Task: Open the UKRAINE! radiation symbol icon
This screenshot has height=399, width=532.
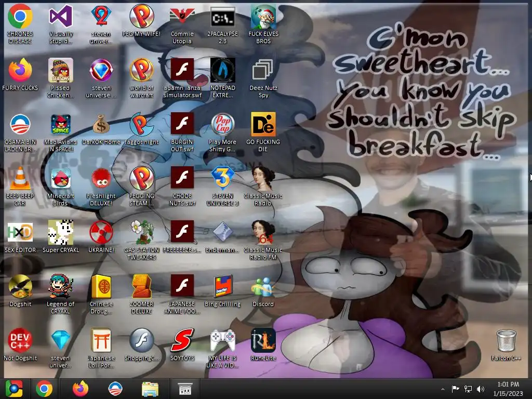Action: click(101, 232)
